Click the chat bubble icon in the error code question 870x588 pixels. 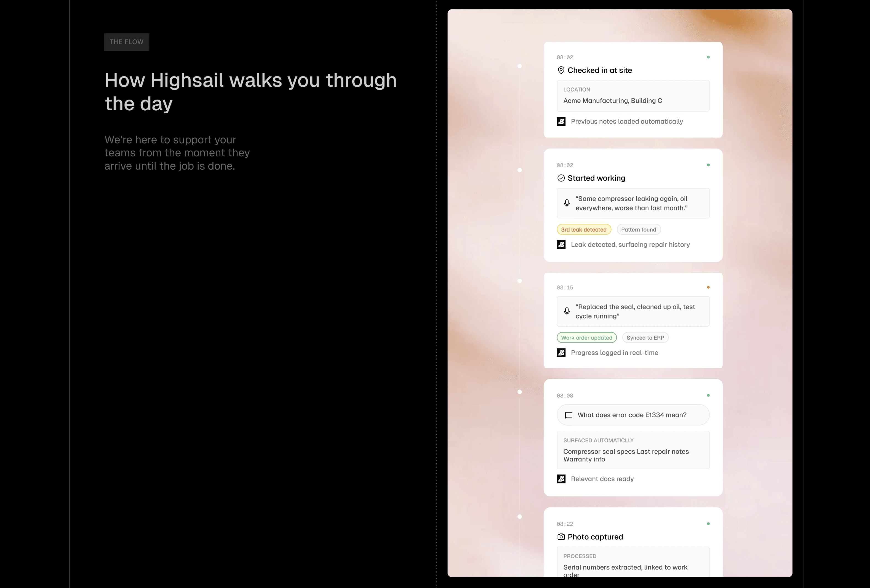click(x=569, y=415)
